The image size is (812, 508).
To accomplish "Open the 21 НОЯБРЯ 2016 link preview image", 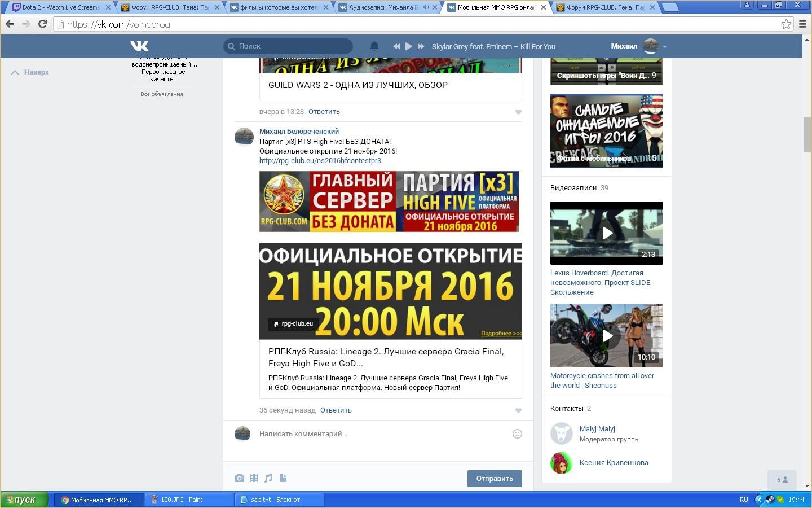I will [391, 291].
